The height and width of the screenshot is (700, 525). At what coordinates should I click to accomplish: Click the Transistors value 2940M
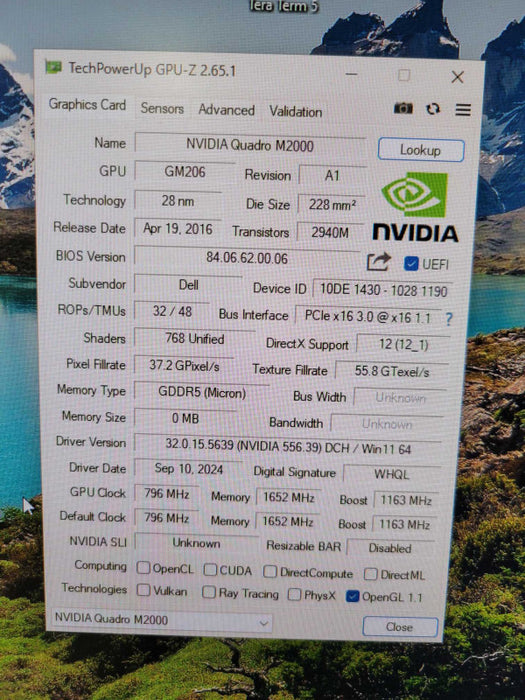pos(330,232)
